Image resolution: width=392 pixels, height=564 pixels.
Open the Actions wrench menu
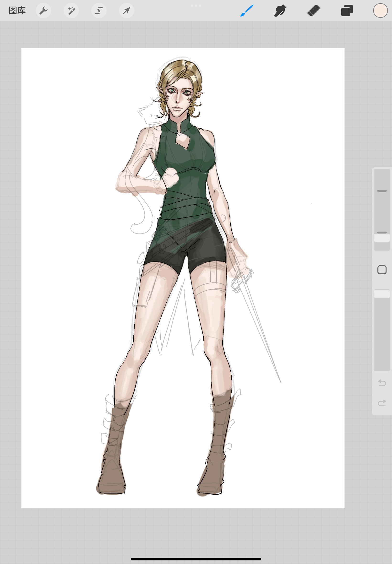pyautogui.click(x=44, y=11)
